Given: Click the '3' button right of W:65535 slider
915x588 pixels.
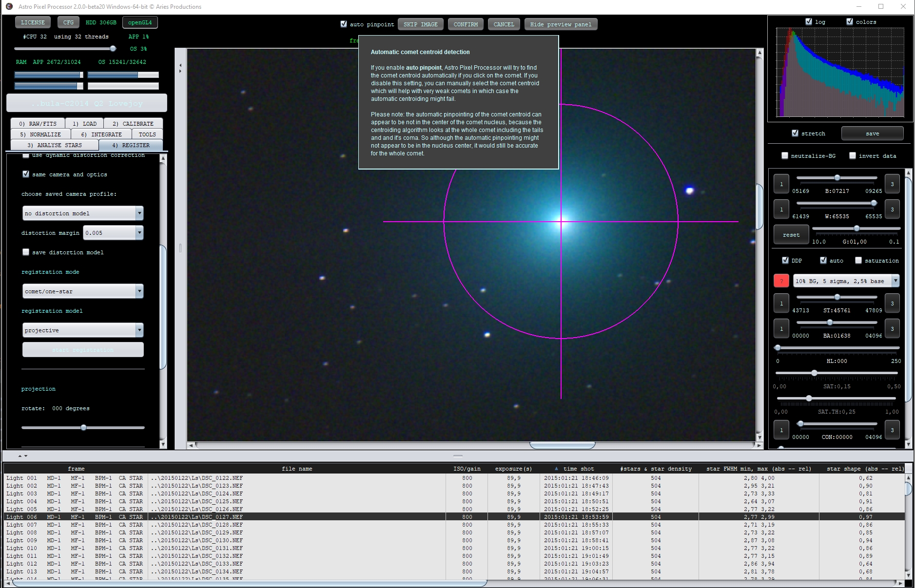Looking at the screenshot, I should click(x=892, y=209).
